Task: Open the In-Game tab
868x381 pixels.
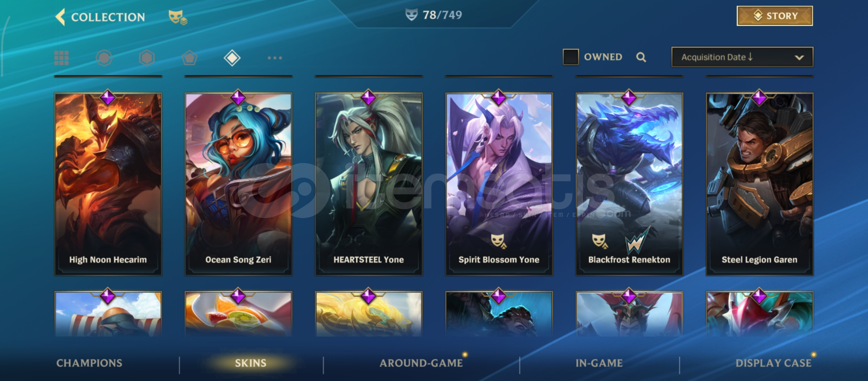Action: (x=599, y=363)
